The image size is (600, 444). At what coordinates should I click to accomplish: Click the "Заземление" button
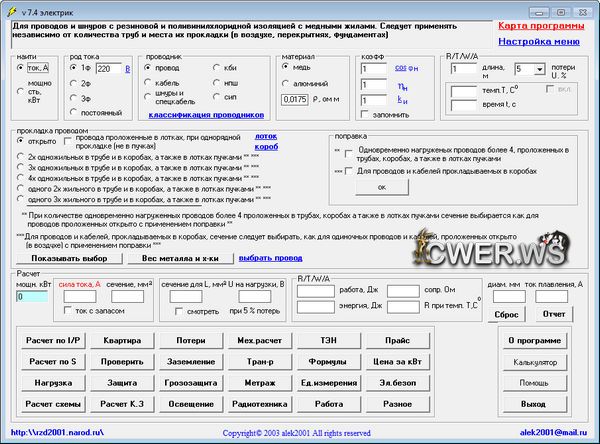(192, 361)
